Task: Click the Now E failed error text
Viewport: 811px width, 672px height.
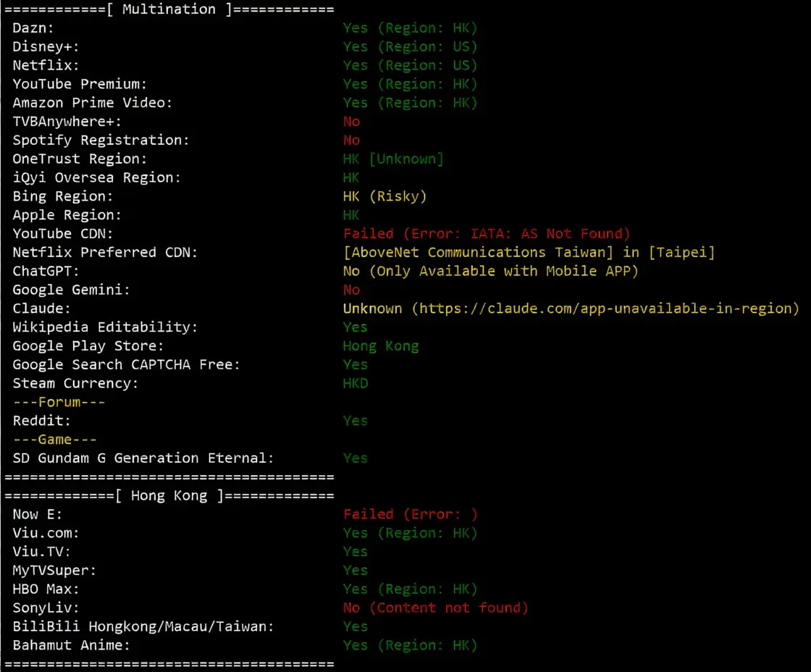Action: (410, 514)
